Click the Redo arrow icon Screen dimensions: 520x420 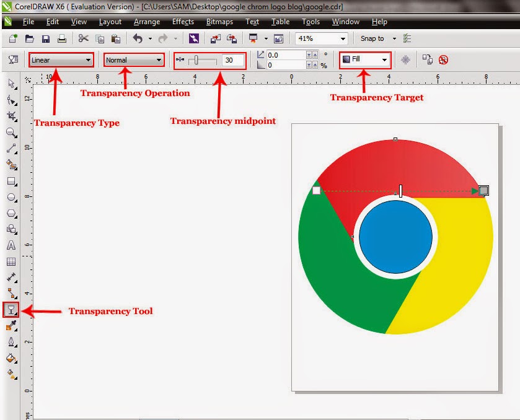coord(163,38)
